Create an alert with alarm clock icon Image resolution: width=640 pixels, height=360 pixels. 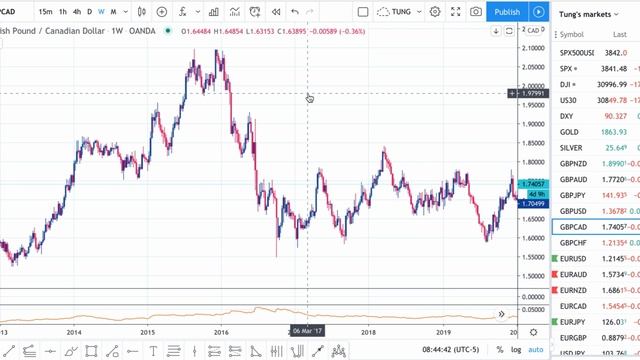coord(255,12)
